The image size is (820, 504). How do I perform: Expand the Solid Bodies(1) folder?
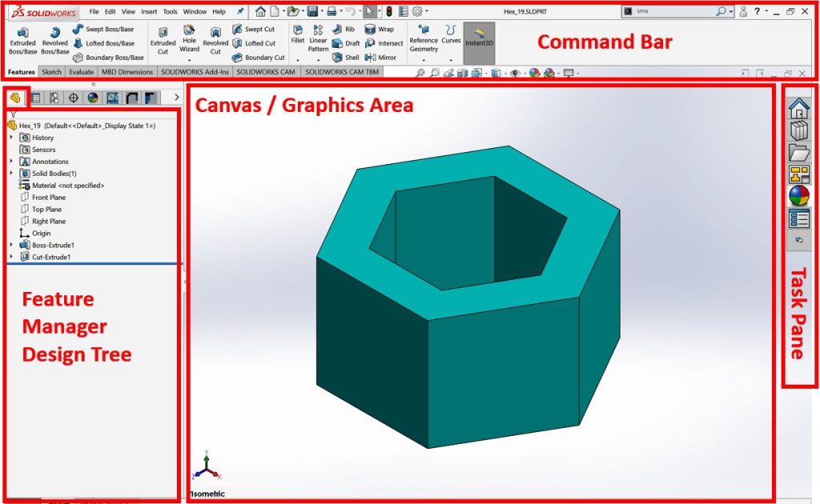click(11, 174)
